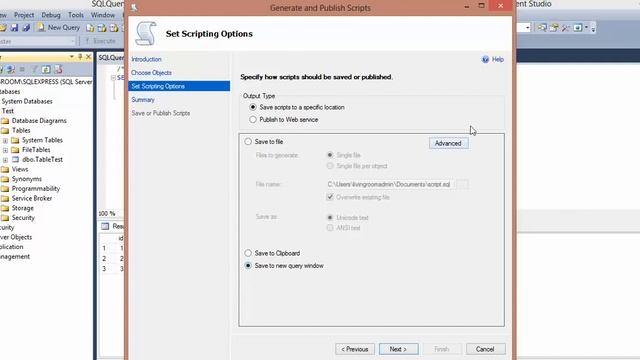The image size is (640, 360).
Task: Select the Save to file radio button
Action: click(x=248, y=142)
